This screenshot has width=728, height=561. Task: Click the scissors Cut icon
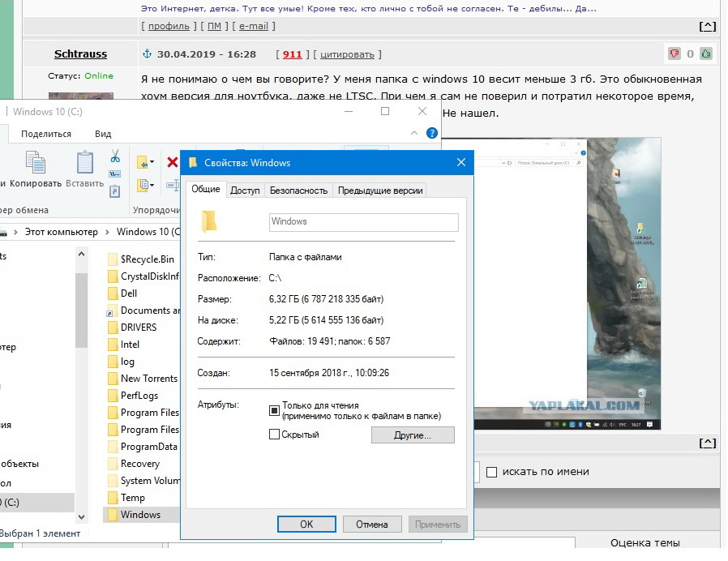(115, 156)
